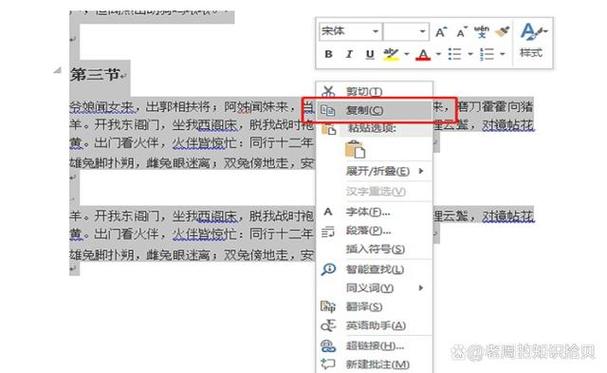Select 智能查找(L) menu entry
This screenshot has width=607, height=373.
tap(374, 269)
